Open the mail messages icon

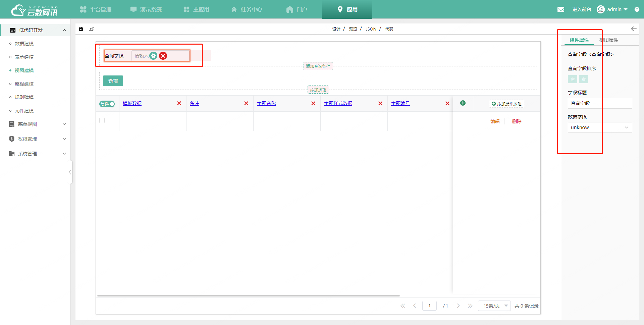pos(560,9)
